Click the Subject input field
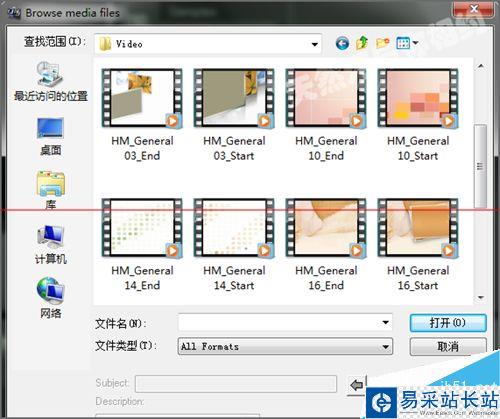 point(236,384)
